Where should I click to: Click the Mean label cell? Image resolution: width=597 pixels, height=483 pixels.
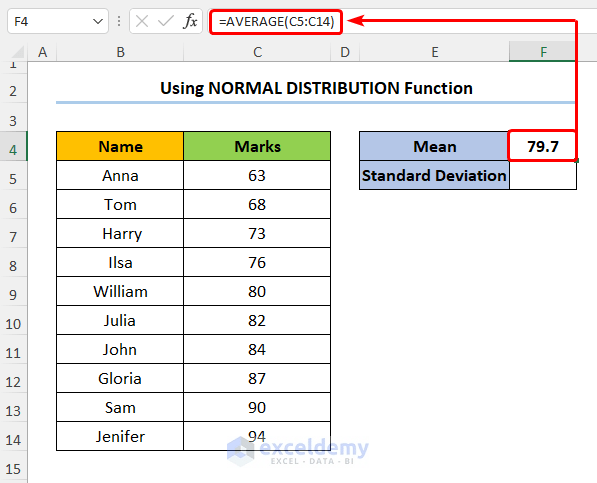(434, 146)
